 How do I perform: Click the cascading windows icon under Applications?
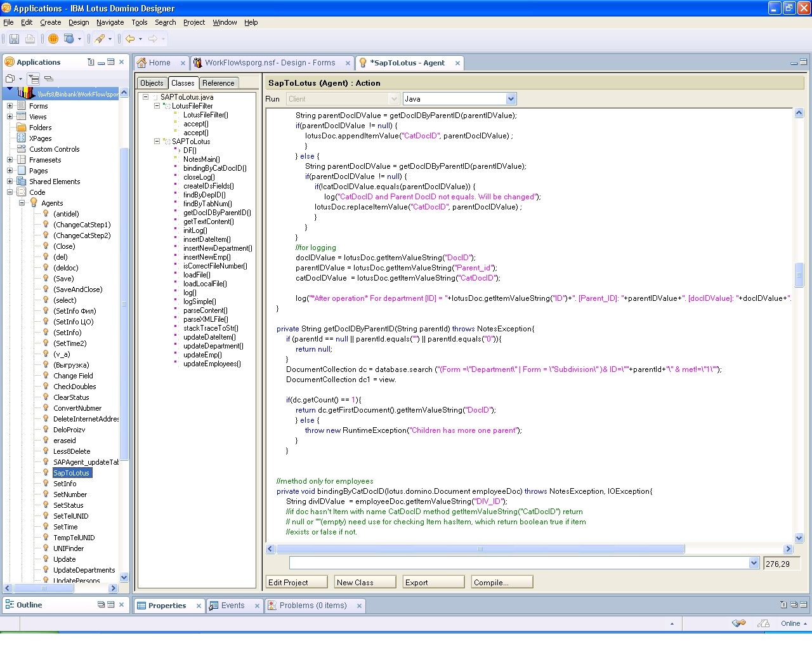(48, 79)
